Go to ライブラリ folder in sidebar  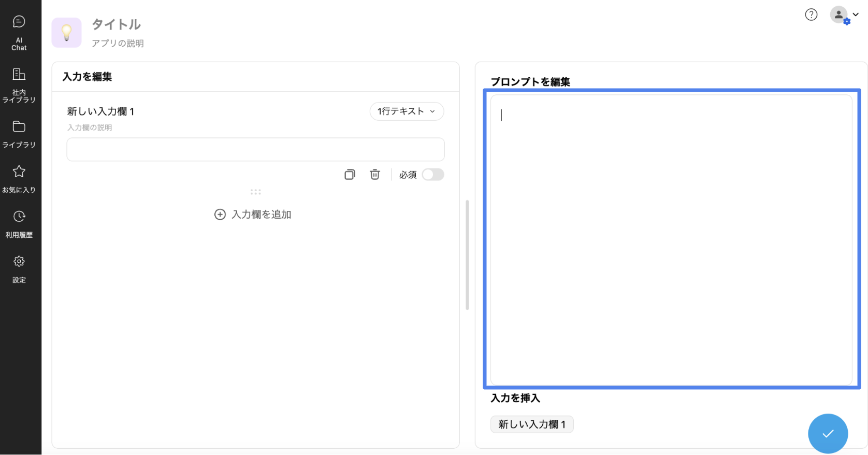pyautogui.click(x=19, y=134)
